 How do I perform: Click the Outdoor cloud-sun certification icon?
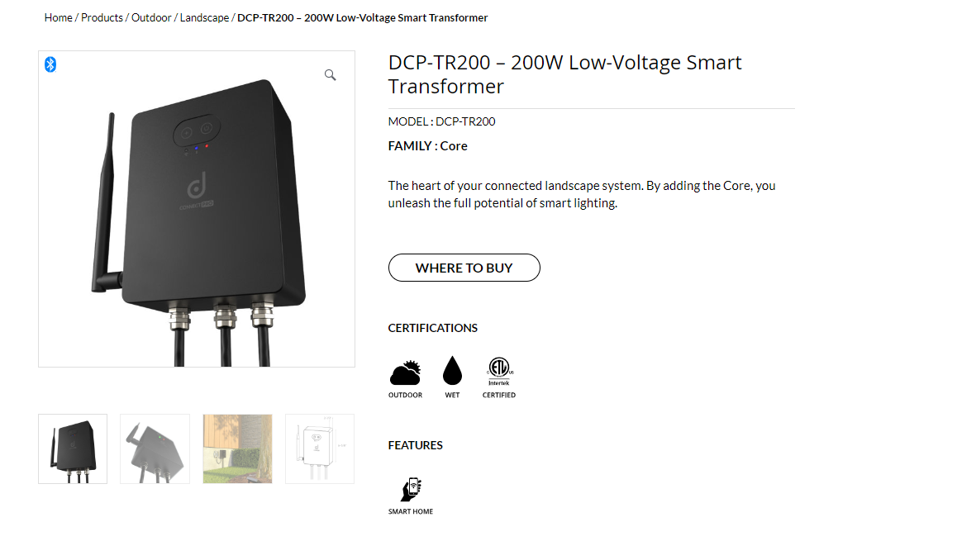coord(405,373)
